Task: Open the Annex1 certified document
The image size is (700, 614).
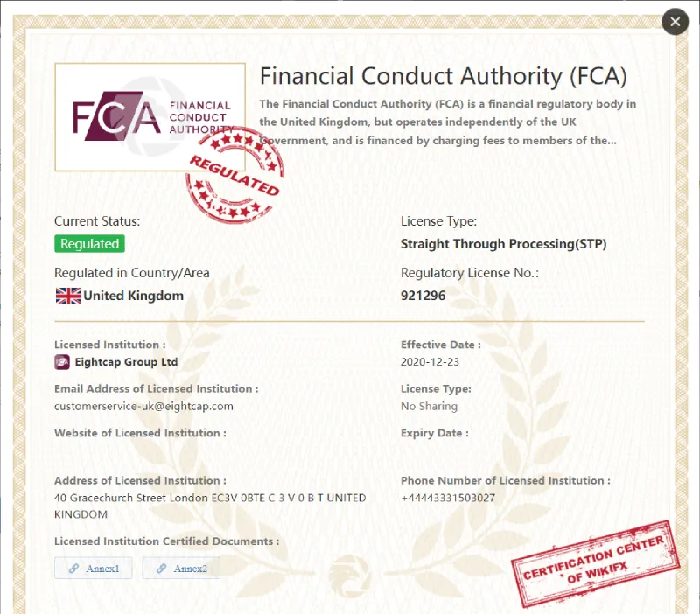Action: point(94,568)
